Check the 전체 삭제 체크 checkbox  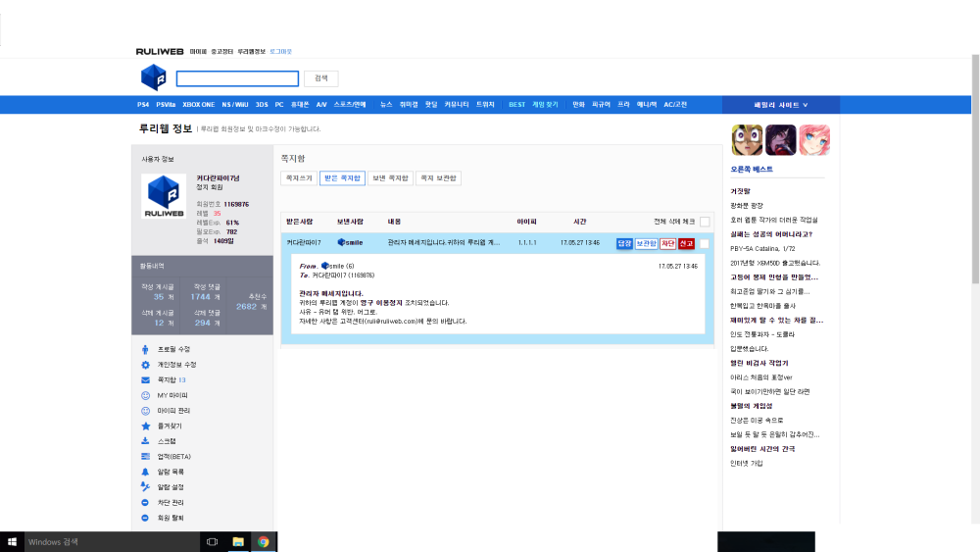(705, 222)
